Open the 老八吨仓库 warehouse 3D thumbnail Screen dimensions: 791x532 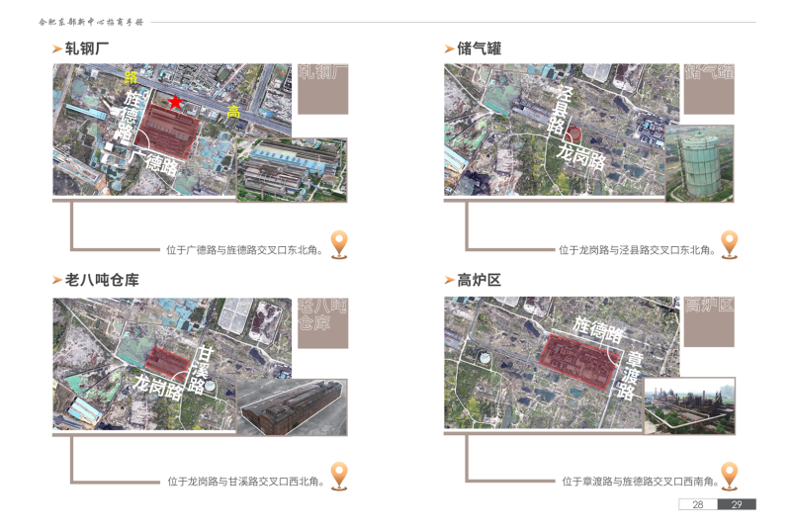pyautogui.click(x=292, y=406)
